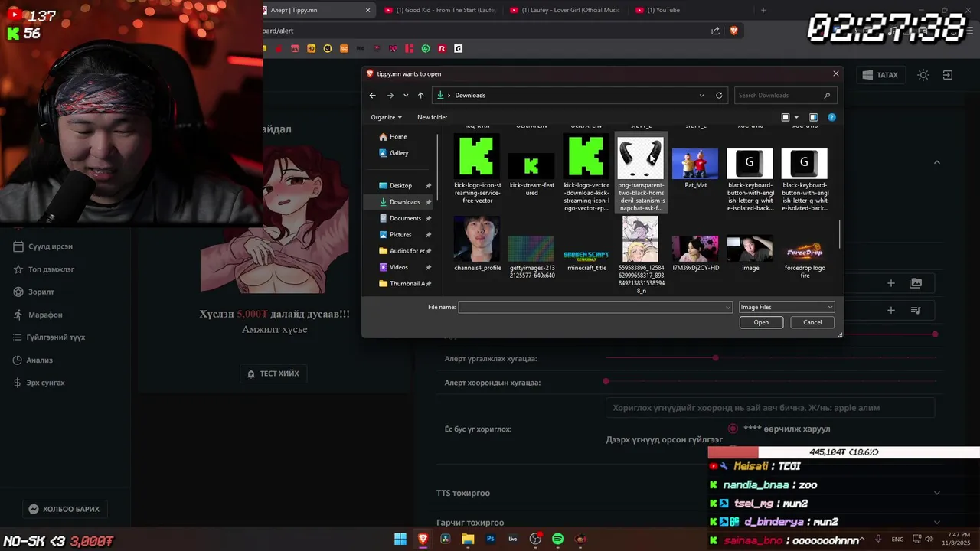Open Brave browser from taskbar
980x551 pixels.
pos(423,539)
